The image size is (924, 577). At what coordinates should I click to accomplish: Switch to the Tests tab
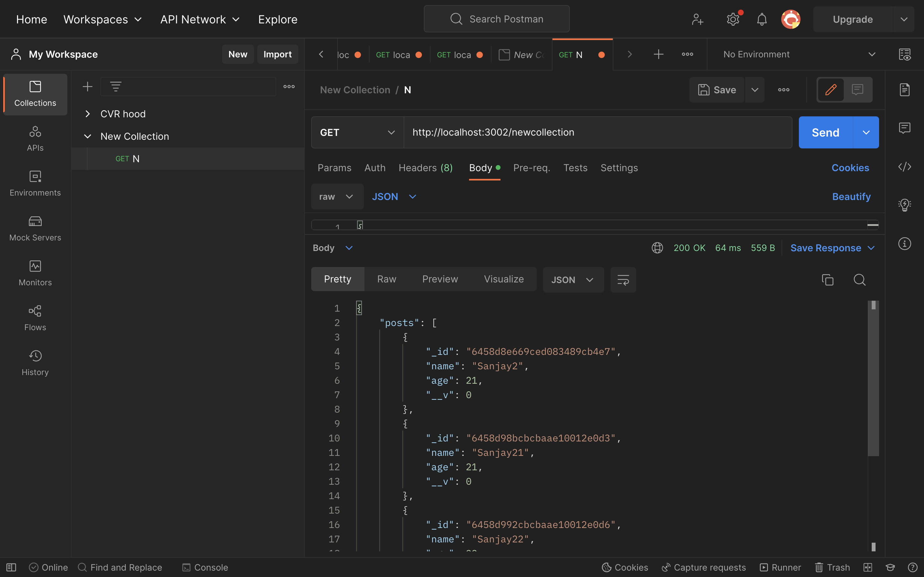575,168
